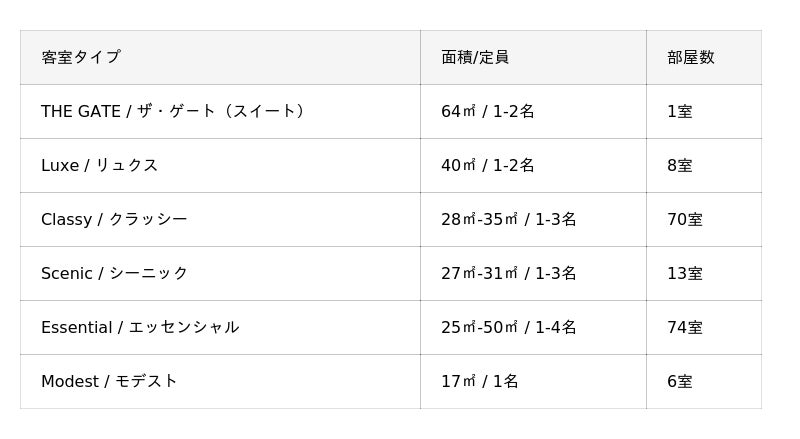Select the 8室 room count cell
The height and width of the screenshot is (439, 800).
point(680,165)
